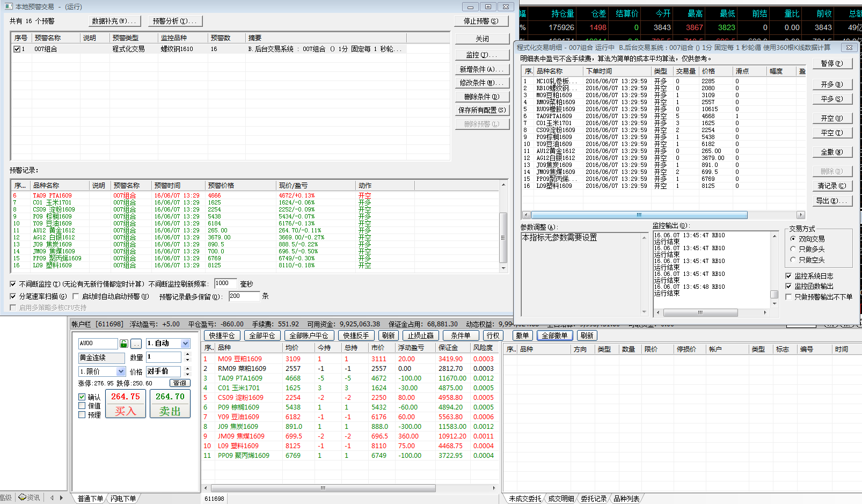This screenshot has width=862, height=504.
Task: Click the 监控 button in alert window
Action: (482, 55)
